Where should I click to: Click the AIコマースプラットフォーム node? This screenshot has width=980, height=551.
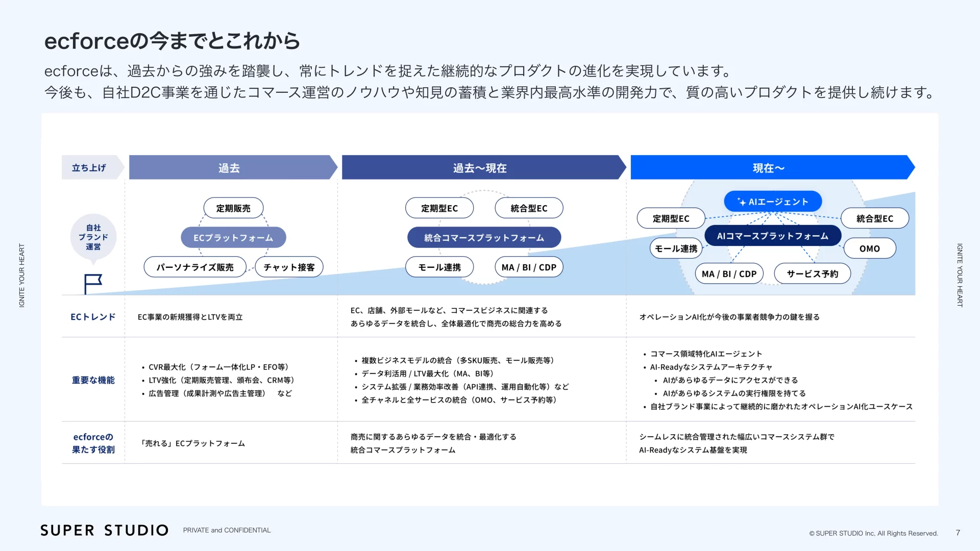click(772, 236)
